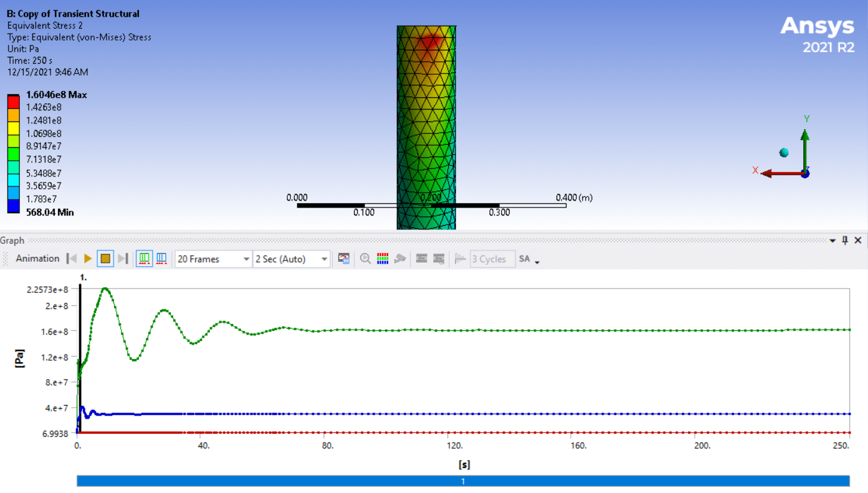Step to the next animation frame
Screen dimensions: 868x493
tap(123, 259)
